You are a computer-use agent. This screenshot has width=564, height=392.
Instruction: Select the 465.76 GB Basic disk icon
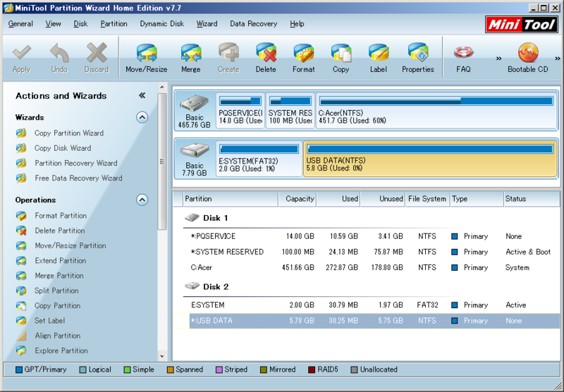click(x=195, y=104)
